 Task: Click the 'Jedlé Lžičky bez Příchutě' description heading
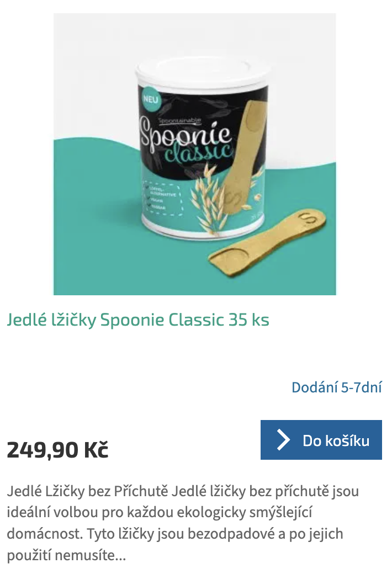pyautogui.click(x=88, y=491)
